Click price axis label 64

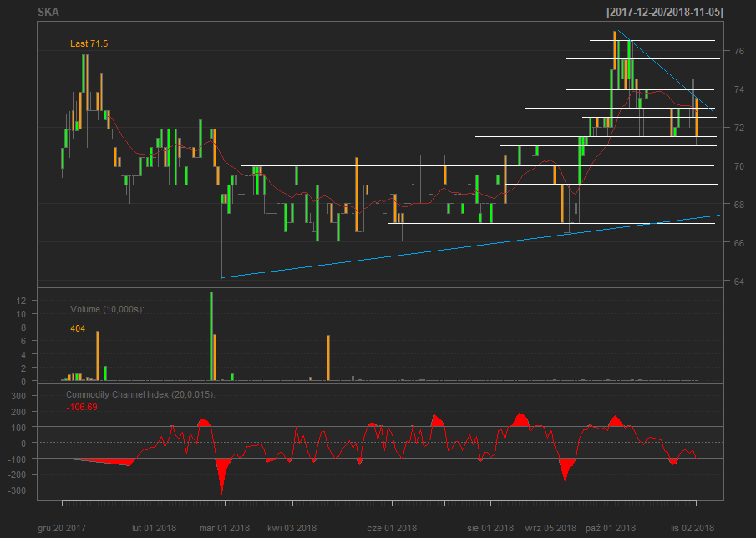738,282
